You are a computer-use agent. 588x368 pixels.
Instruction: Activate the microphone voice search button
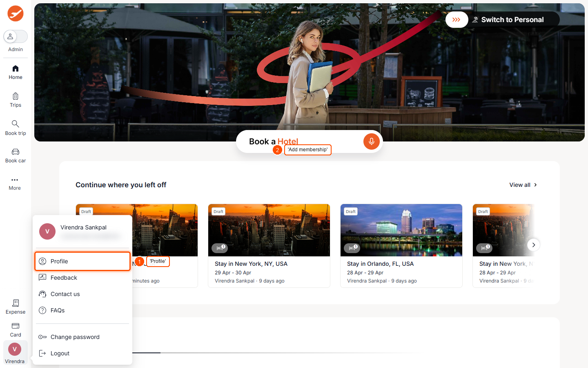click(x=372, y=141)
